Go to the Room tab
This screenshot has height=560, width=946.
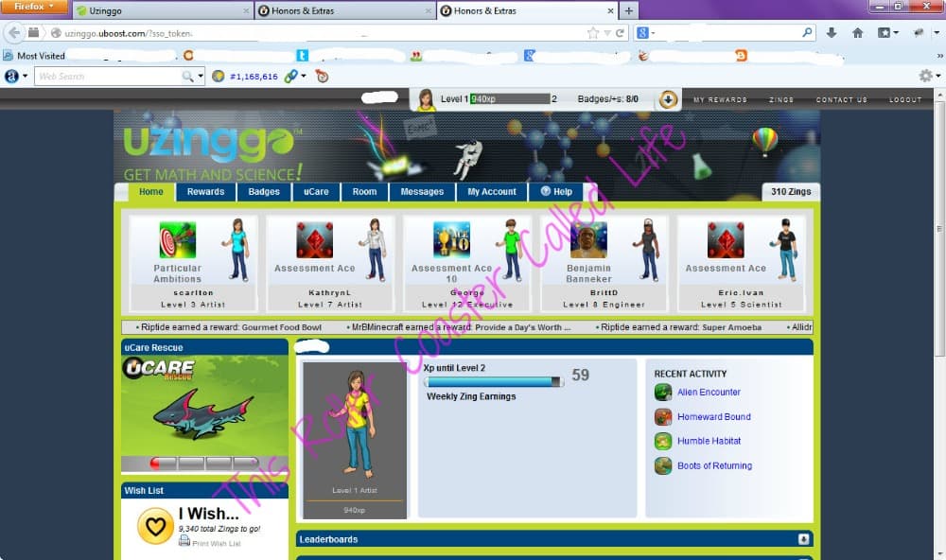[364, 192]
